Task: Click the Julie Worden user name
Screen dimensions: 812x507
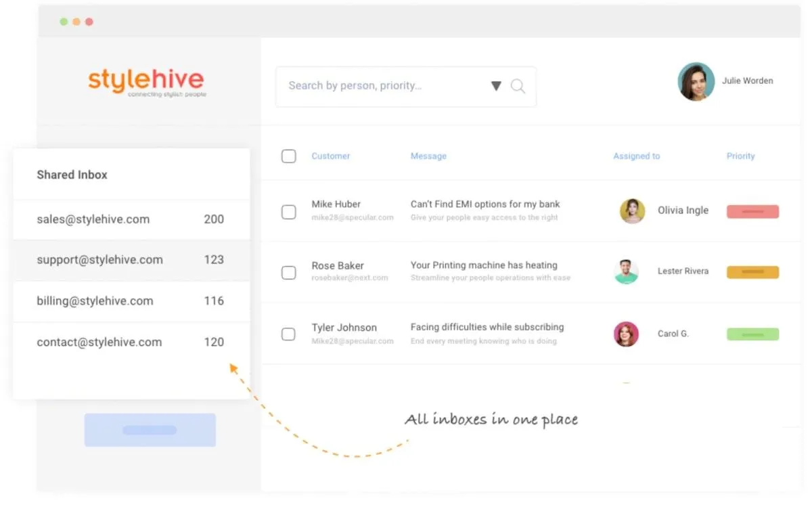Action: coord(747,81)
